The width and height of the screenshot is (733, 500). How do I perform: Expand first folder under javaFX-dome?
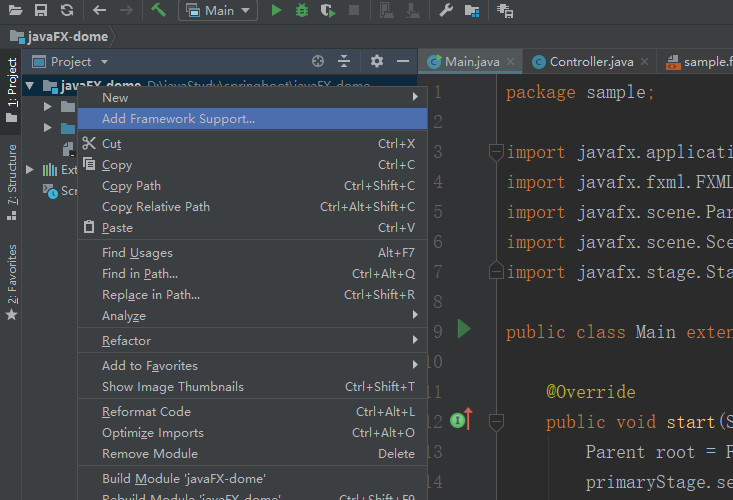click(47, 107)
